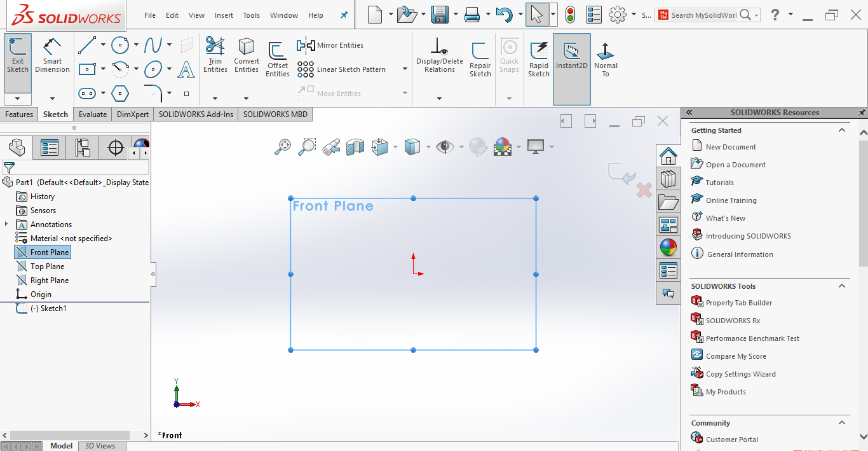The image size is (868, 451).
Task: Switch to the Features tab
Action: pos(19,114)
